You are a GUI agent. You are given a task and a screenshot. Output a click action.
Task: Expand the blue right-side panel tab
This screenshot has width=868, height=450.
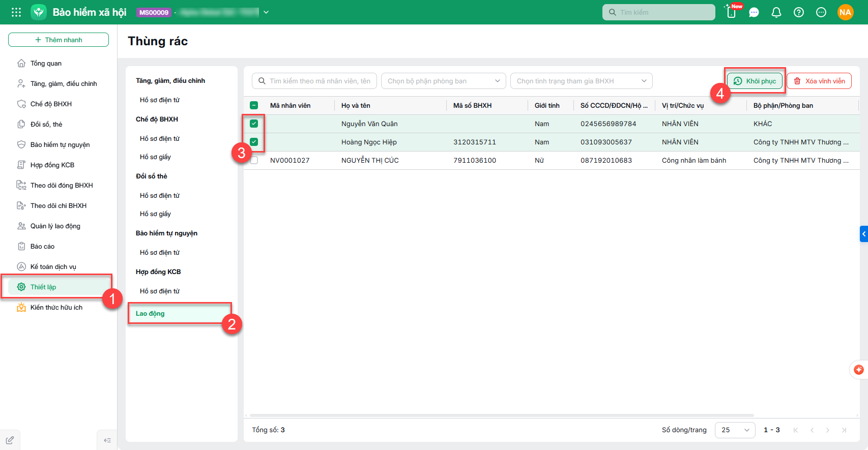point(864,234)
